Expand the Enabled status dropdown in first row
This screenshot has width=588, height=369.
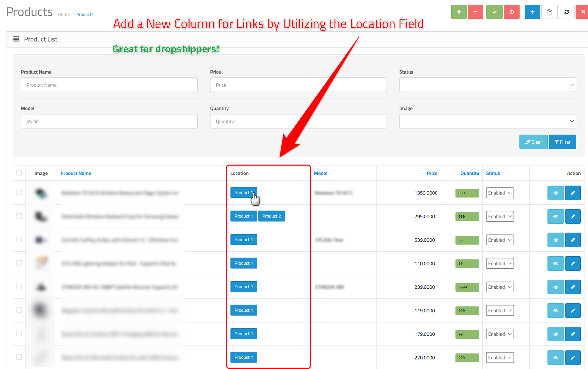(x=500, y=193)
